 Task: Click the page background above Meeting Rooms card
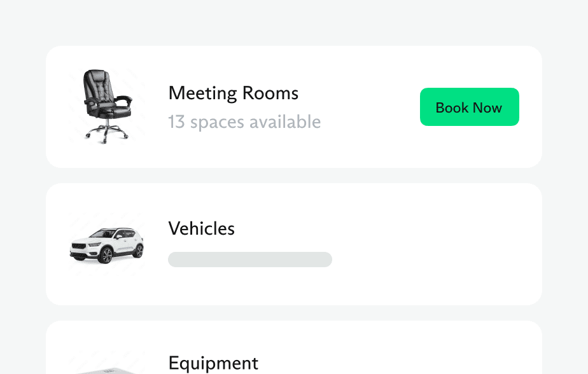[x=294, y=23]
